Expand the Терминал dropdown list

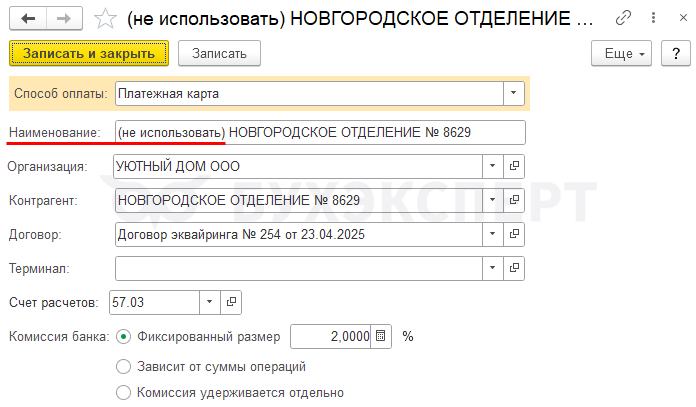coord(493,268)
